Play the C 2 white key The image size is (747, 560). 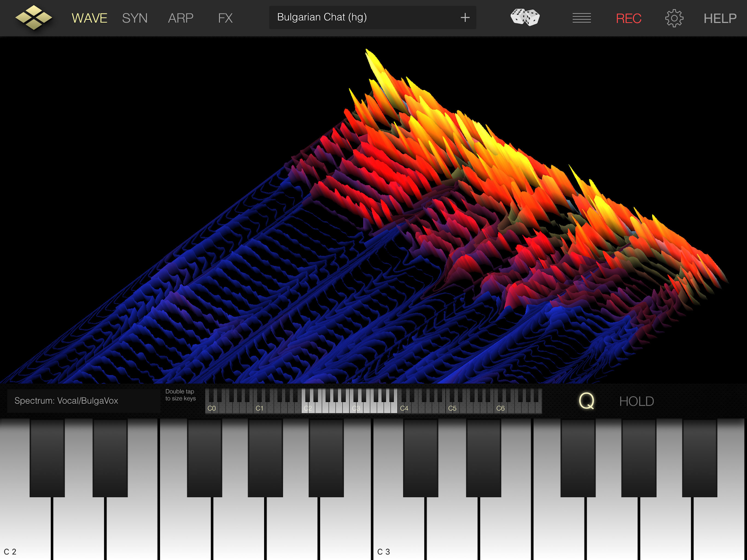coord(25,530)
